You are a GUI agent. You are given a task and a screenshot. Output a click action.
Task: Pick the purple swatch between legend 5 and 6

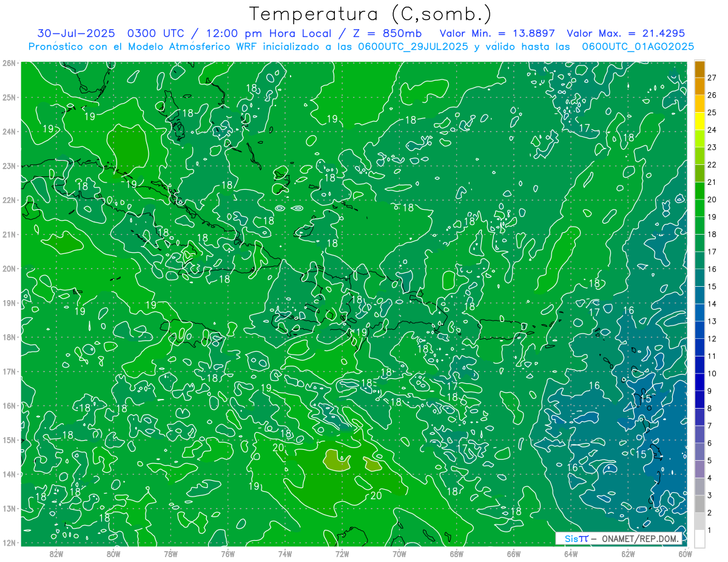(x=700, y=452)
